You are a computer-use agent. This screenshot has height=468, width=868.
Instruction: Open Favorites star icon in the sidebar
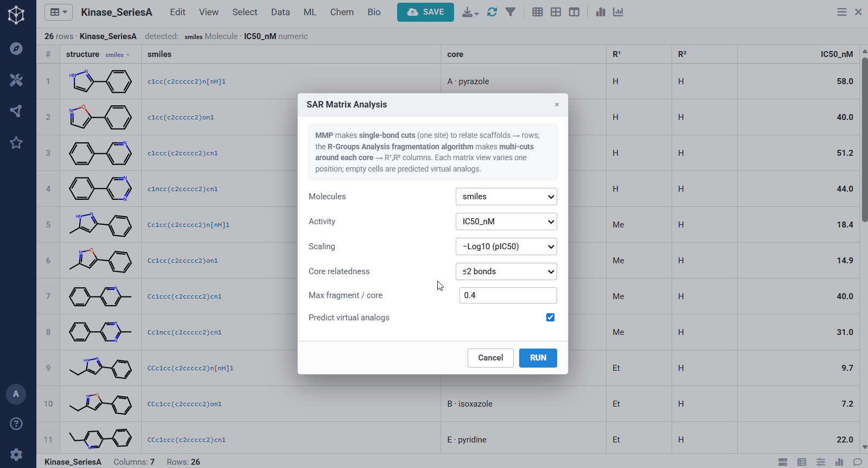click(16, 143)
